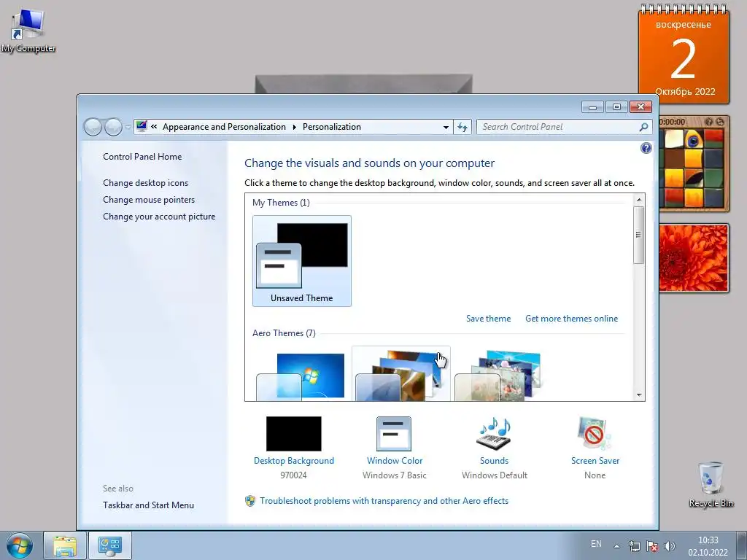Image resolution: width=747 pixels, height=560 pixels.
Task: Click the Back navigation arrow
Action: pyautogui.click(x=93, y=127)
